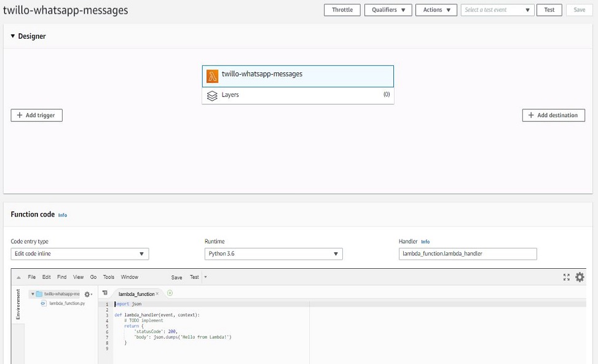Open the environment folder gear menu

(x=88, y=294)
